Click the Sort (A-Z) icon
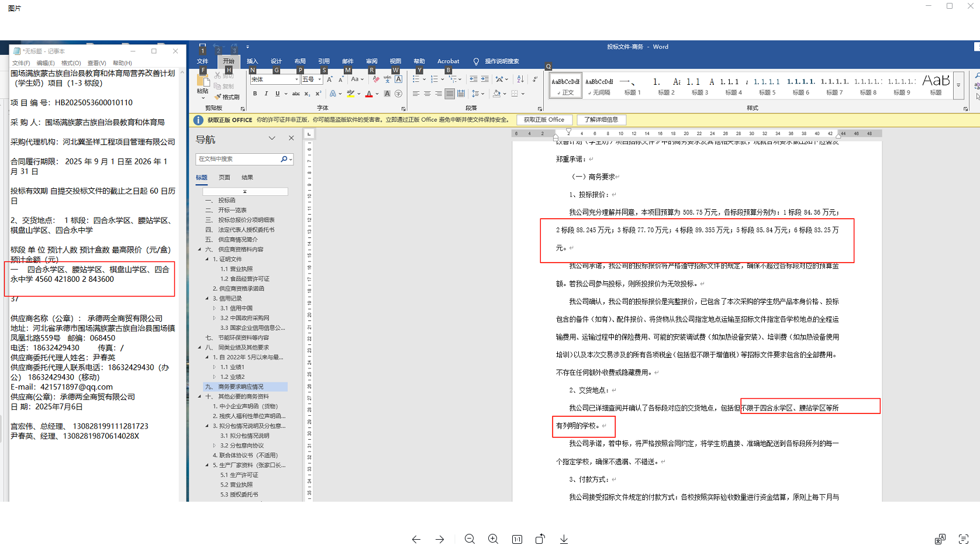Viewport: 980px width, 552px height. pos(520,80)
